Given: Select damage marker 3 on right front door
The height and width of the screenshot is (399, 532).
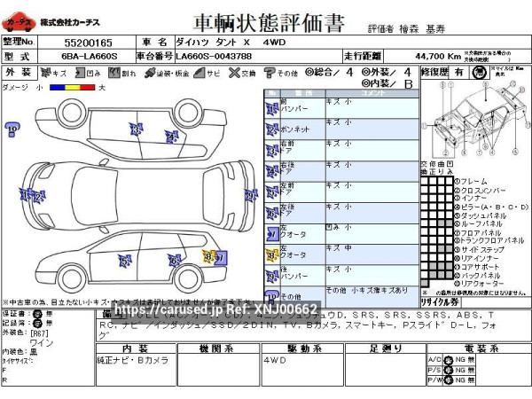Looking at the screenshot, I should coord(136,129).
